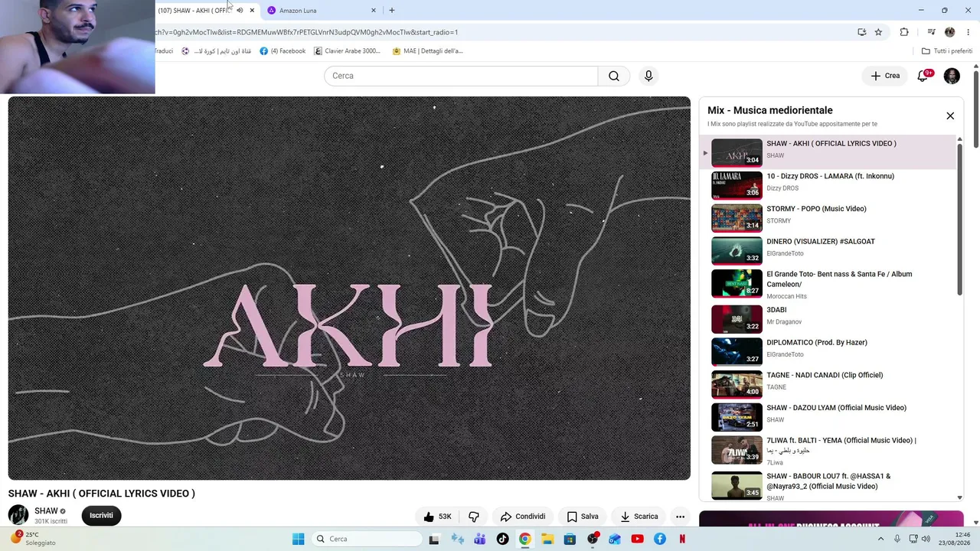Open TikTok from the taskbar
980x551 pixels.
(x=502, y=539)
